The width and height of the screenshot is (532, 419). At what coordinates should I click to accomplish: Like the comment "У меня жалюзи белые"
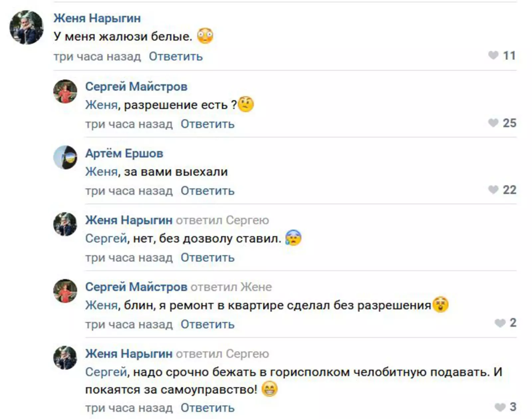[x=493, y=55]
